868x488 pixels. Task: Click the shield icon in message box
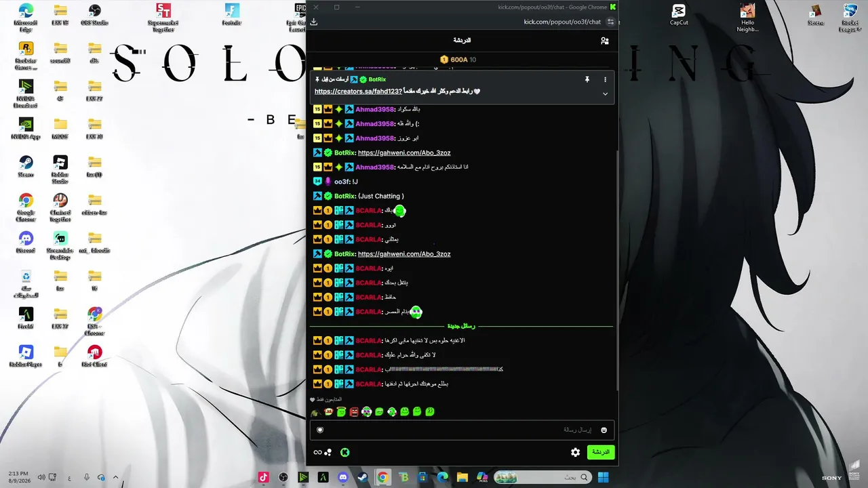pyautogui.click(x=320, y=430)
